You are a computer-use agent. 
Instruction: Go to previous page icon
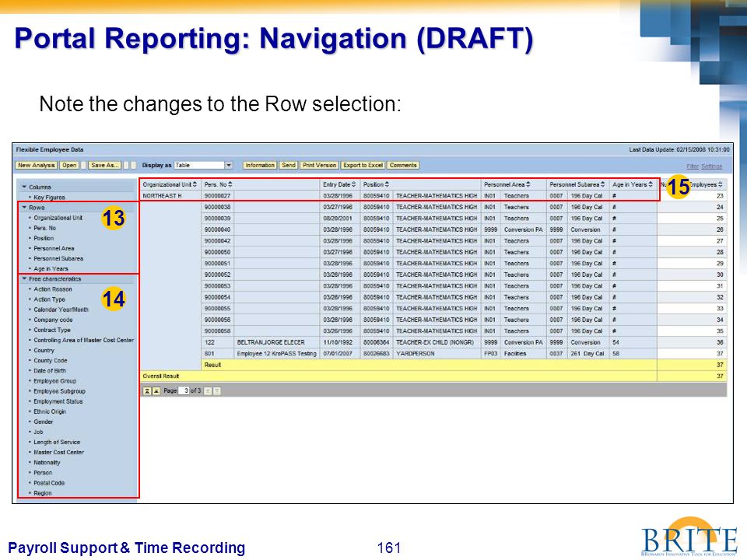coord(156,391)
